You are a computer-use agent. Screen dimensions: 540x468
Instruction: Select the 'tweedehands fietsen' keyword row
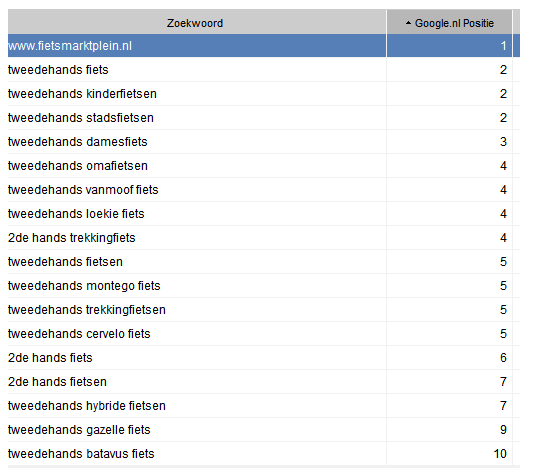264,262
